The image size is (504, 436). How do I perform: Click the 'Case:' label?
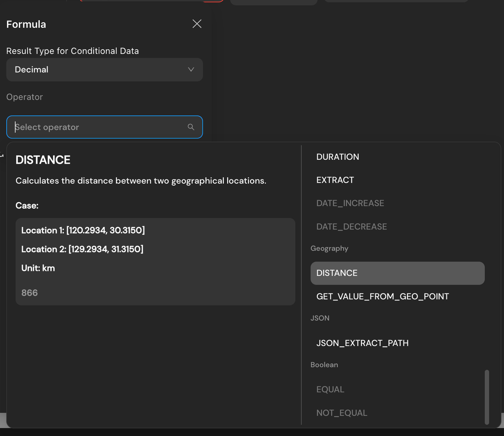(x=27, y=205)
